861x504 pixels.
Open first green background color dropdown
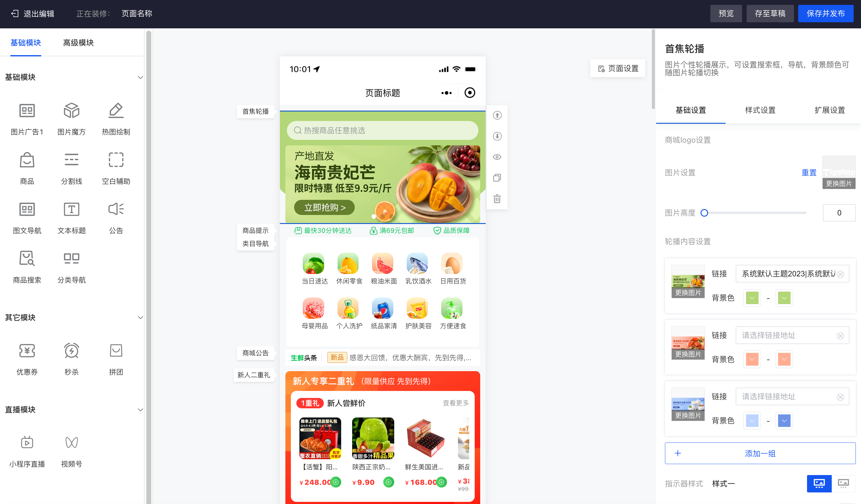click(752, 298)
